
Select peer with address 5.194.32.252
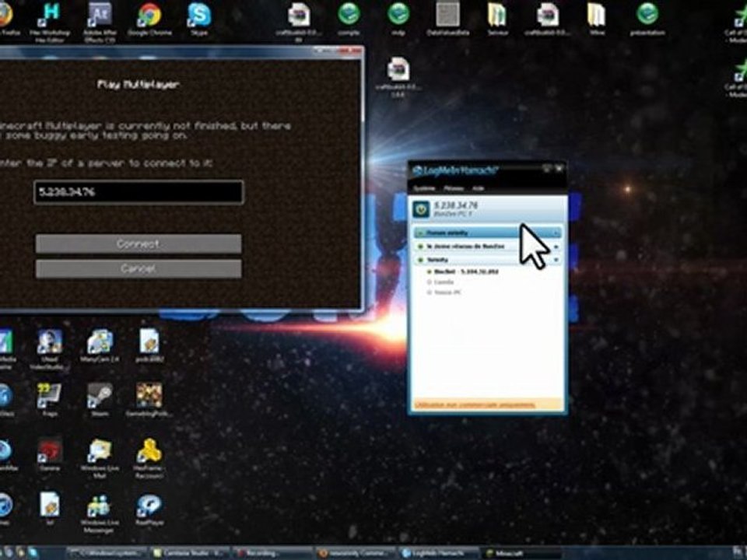coord(463,271)
